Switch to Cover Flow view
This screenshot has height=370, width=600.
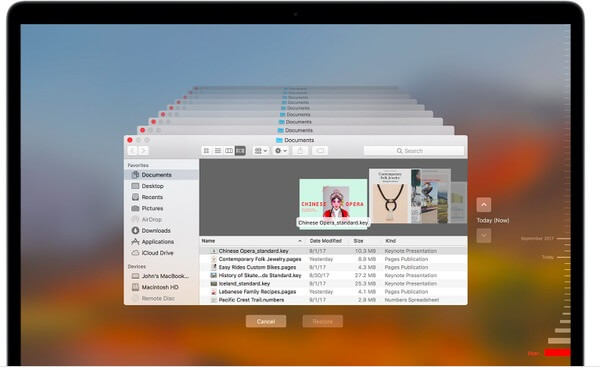[240, 151]
